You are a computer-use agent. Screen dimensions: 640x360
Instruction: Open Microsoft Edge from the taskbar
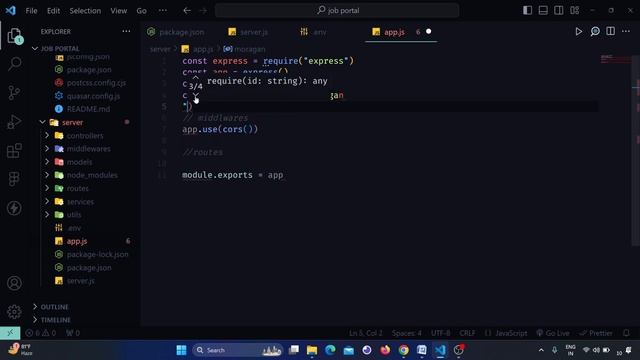point(330,350)
